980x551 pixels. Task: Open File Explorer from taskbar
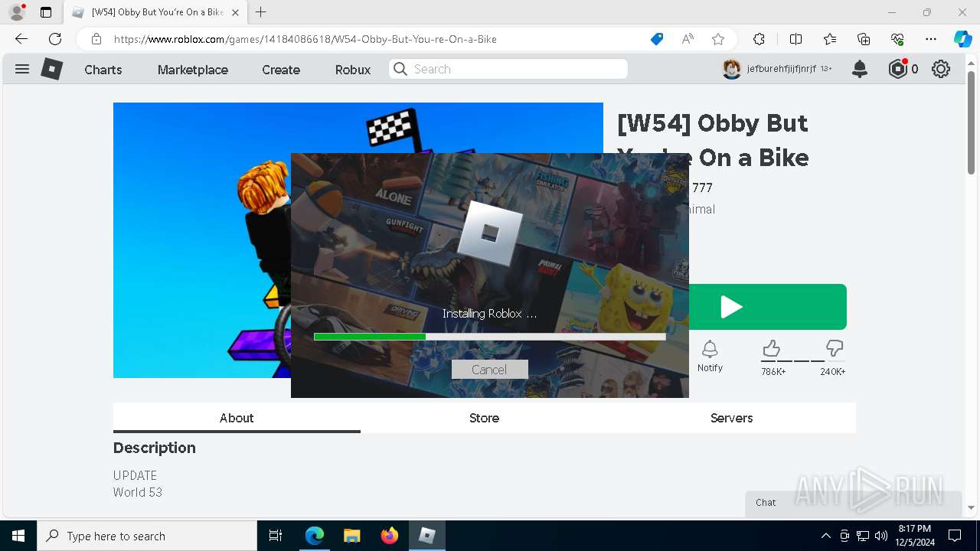pyautogui.click(x=351, y=536)
